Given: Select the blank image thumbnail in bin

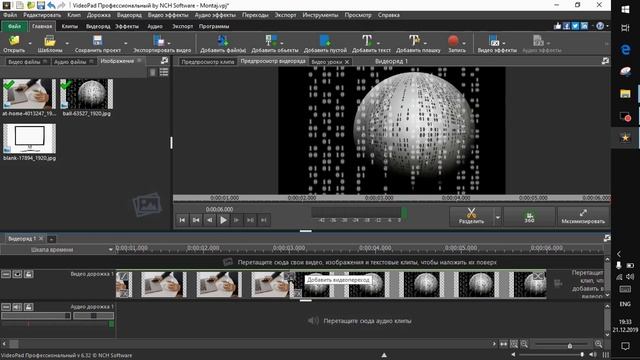Looking at the screenshot, I should (29, 139).
